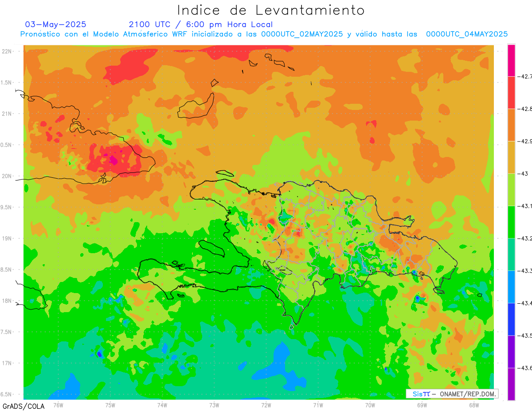Click the 'ONAMET/REP.DOM.' credit box

(452, 394)
